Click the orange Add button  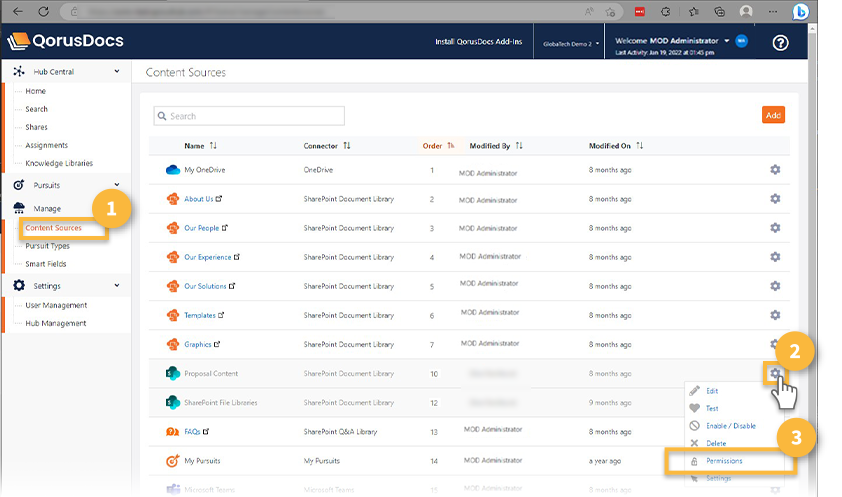[773, 115]
